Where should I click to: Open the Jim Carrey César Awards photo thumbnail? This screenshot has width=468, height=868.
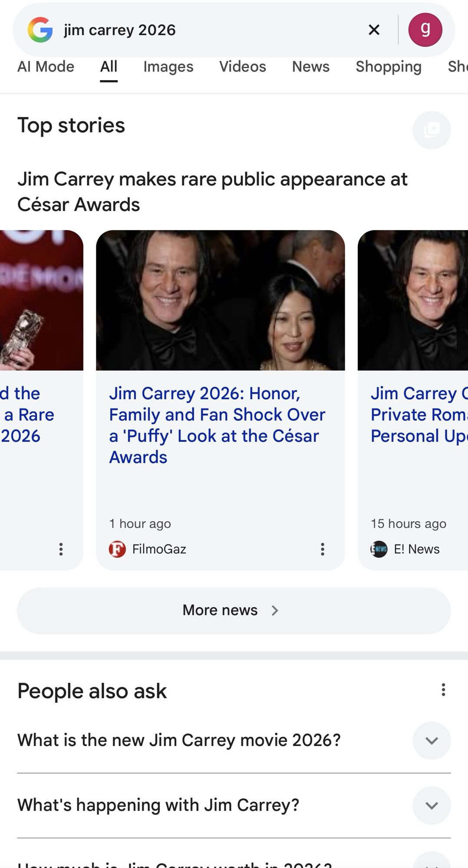[x=220, y=300]
